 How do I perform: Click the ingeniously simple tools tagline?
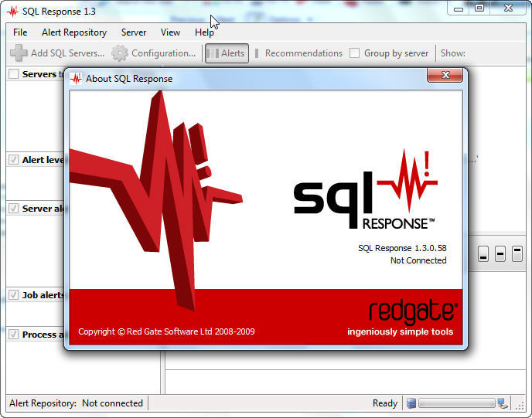[x=400, y=331]
